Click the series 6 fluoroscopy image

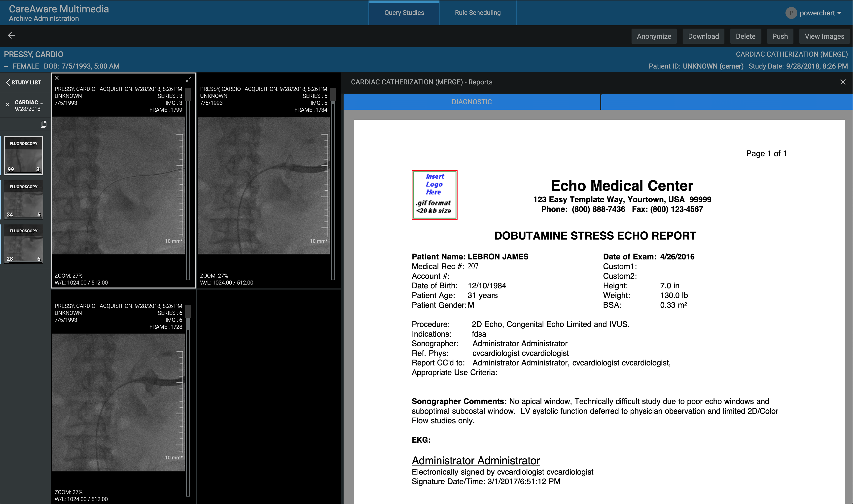click(x=118, y=402)
